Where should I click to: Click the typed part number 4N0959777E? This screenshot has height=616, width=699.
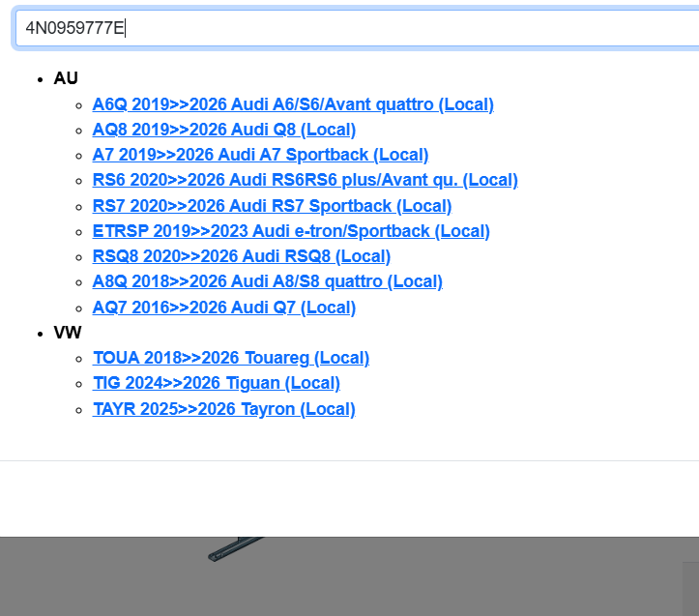[x=75, y=27]
